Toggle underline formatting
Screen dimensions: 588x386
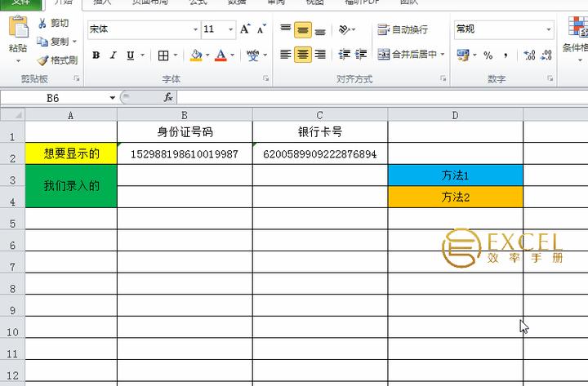[130, 55]
